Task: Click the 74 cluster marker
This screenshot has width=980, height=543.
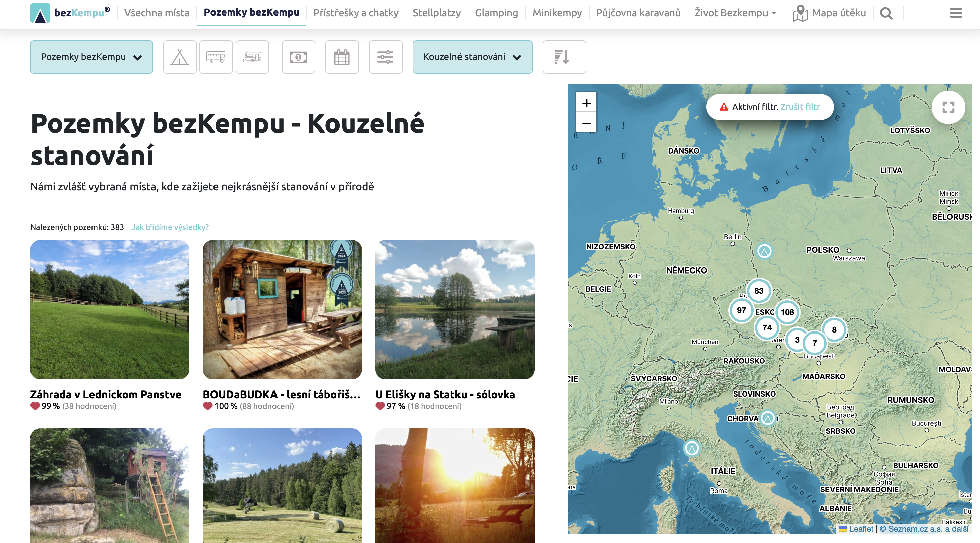Action: pyautogui.click(x=767, y=327)
